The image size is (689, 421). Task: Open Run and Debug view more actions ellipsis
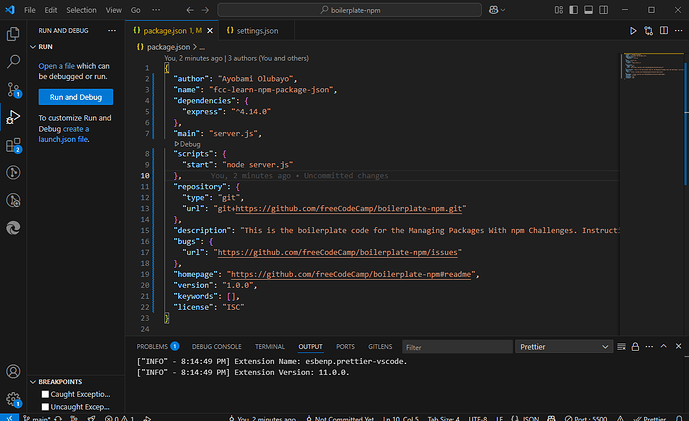pos(112,30)
